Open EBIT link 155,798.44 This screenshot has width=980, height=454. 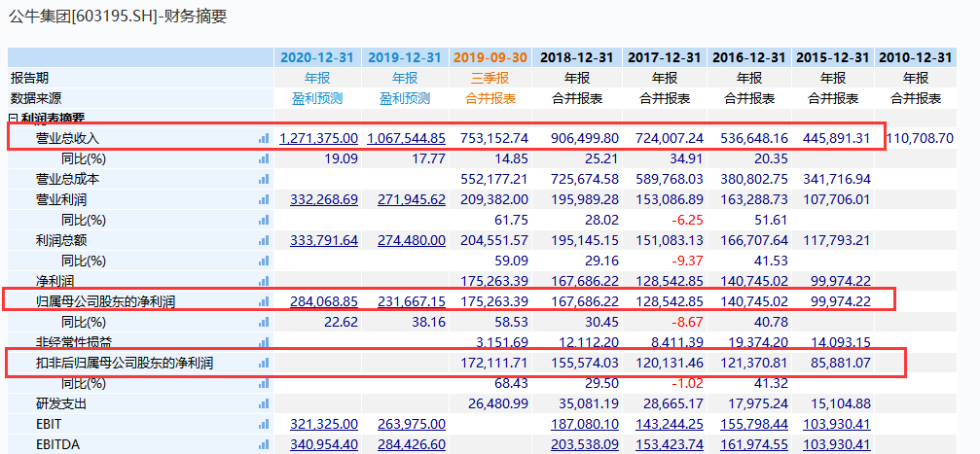[x=754, y=424]
